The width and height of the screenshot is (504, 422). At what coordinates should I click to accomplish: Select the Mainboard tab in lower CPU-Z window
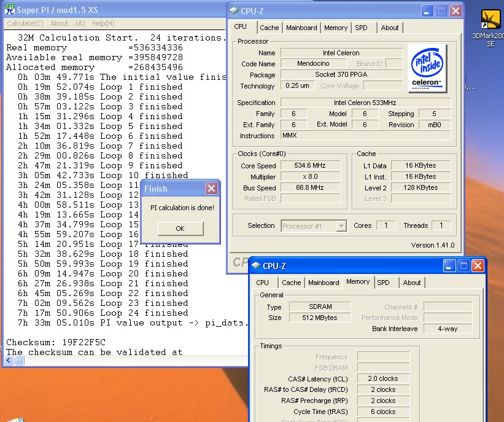pyautogui.click(x=324, y=283)
